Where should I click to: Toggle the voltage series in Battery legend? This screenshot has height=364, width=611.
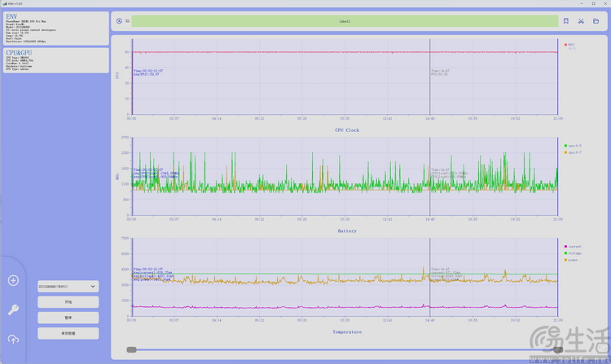click(574, 252)
